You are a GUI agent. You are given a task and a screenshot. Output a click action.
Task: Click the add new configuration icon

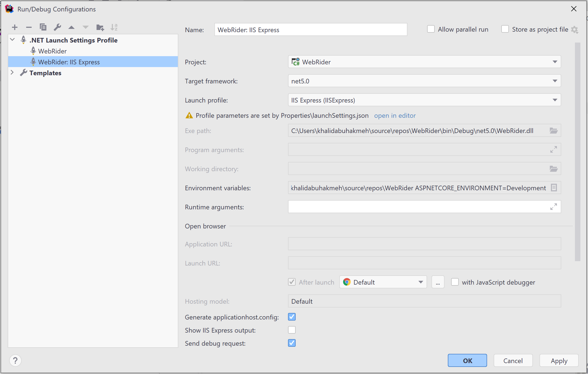(13, 28)
